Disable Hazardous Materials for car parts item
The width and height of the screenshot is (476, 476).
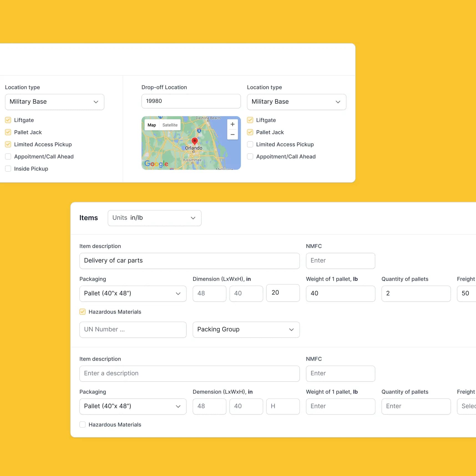coord(83,312)
